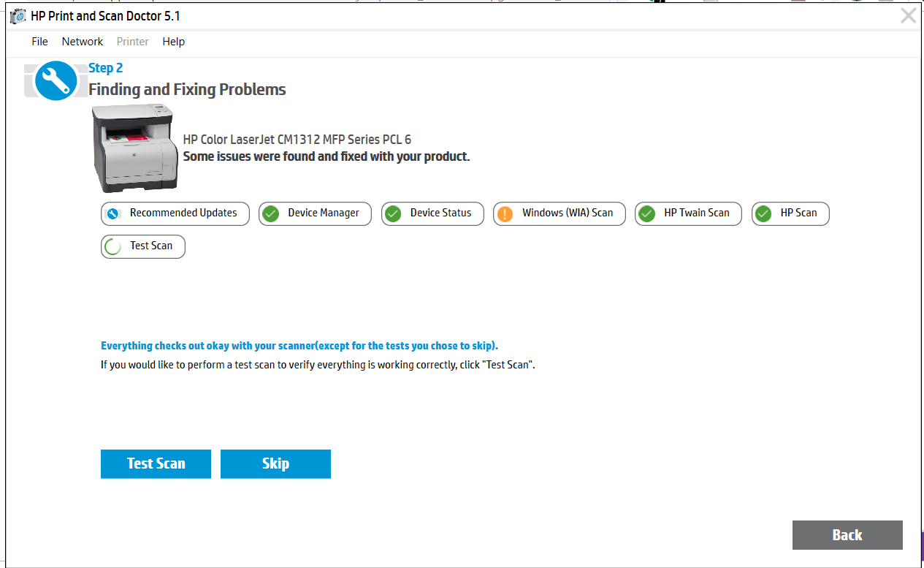Click the green checkmark on HP Scan
This screenshot has height=568, width=924.
tap(763, 213)
